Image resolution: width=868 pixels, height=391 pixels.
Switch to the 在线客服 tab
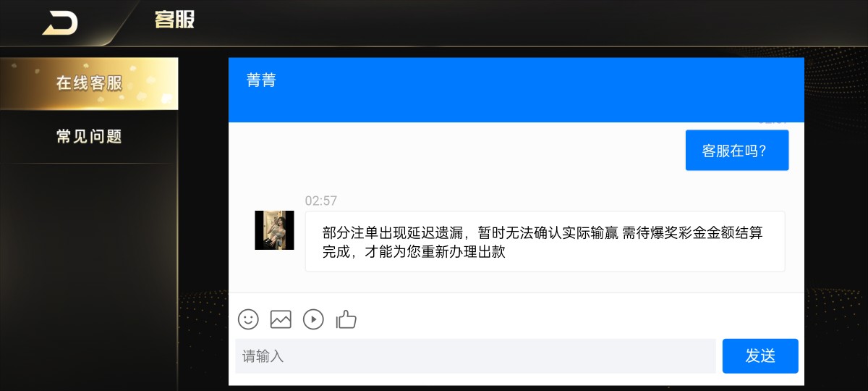point(89,83)
